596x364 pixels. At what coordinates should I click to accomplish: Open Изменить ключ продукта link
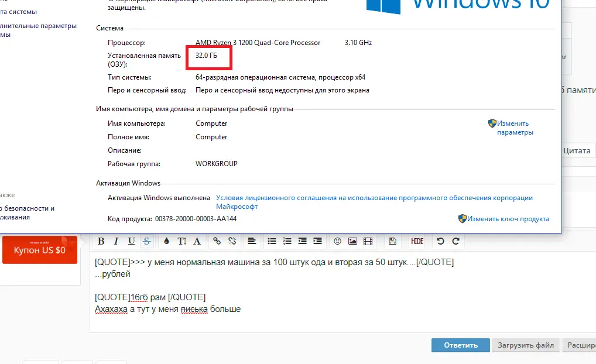click(508, 219)
